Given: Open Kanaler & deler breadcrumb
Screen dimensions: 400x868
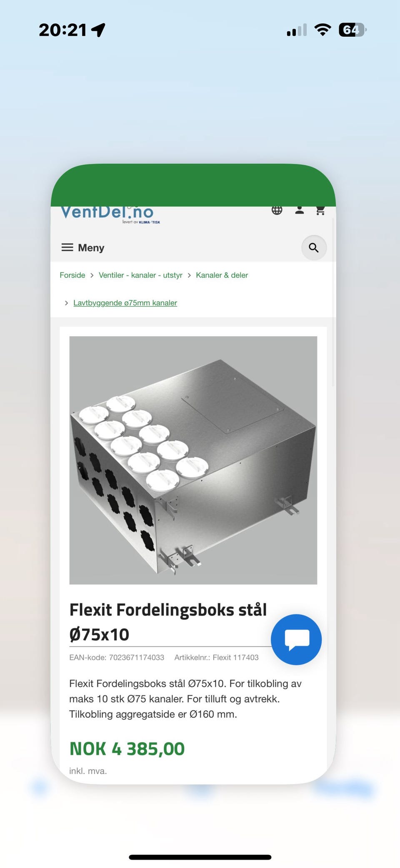Looking at the screenshot, I should tap(222, 275).
